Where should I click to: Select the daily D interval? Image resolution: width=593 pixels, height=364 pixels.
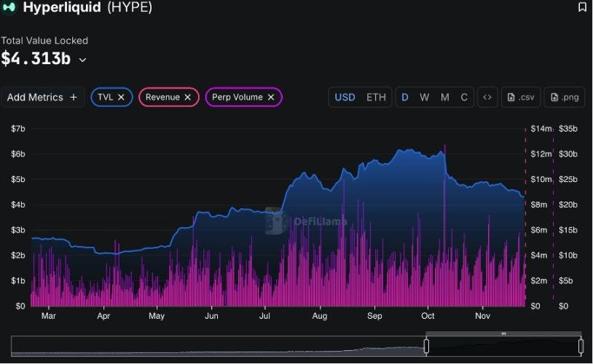point(405,97)
